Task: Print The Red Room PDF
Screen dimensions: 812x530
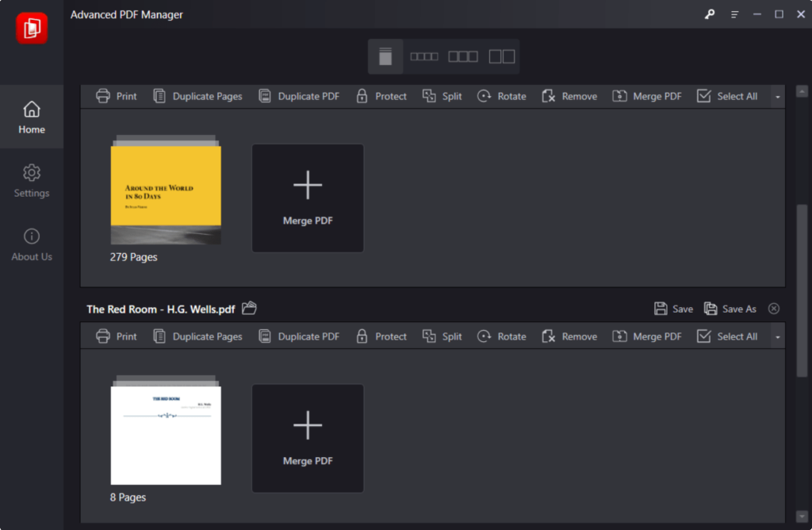Action: [117, 336]
